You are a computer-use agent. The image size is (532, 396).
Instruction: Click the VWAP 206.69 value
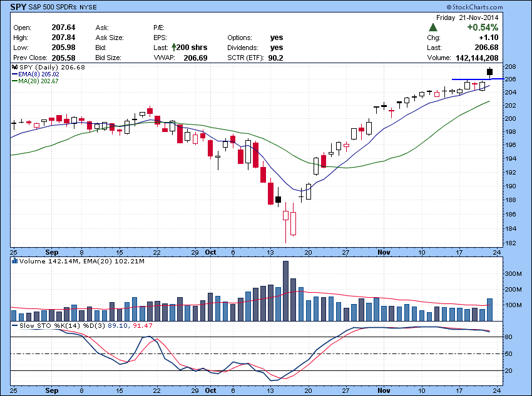click(x=195, y=58)
